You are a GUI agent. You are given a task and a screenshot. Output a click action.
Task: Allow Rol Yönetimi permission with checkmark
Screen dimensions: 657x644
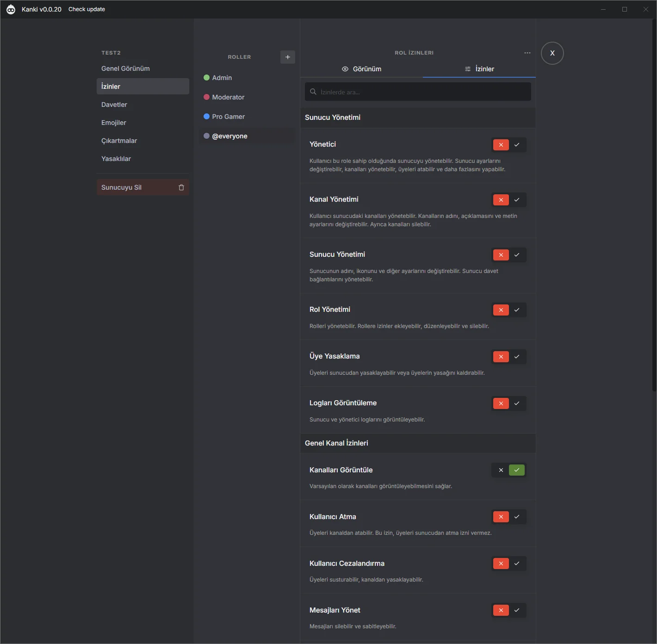pos(517,310)
